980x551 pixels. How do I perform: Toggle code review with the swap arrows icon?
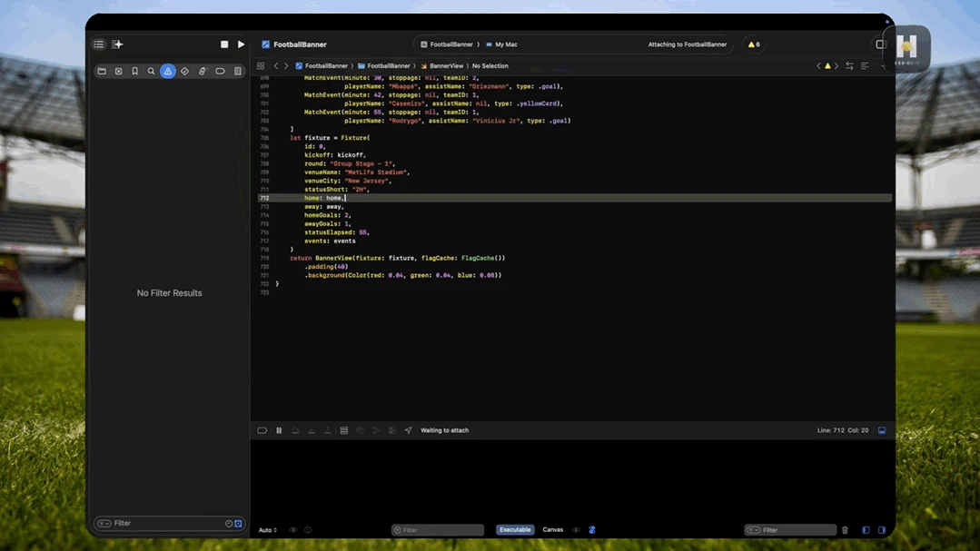point(849,65)
